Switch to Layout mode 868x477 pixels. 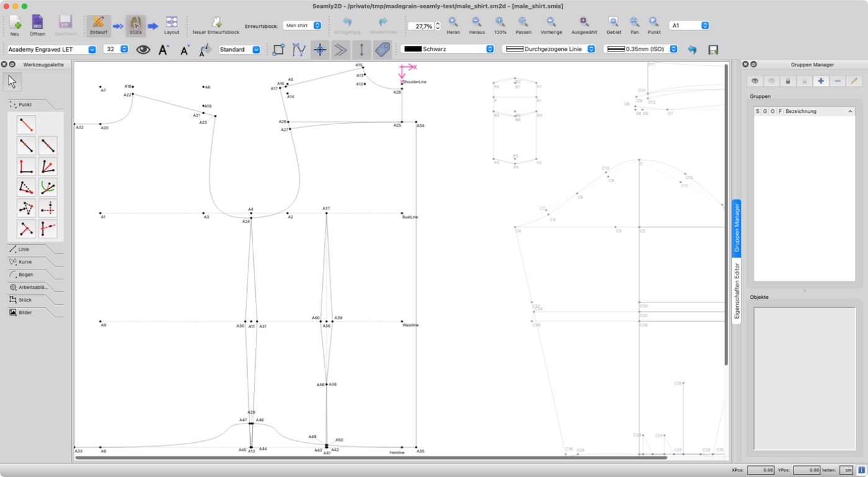pyautogui.click(x=171, y=25)
